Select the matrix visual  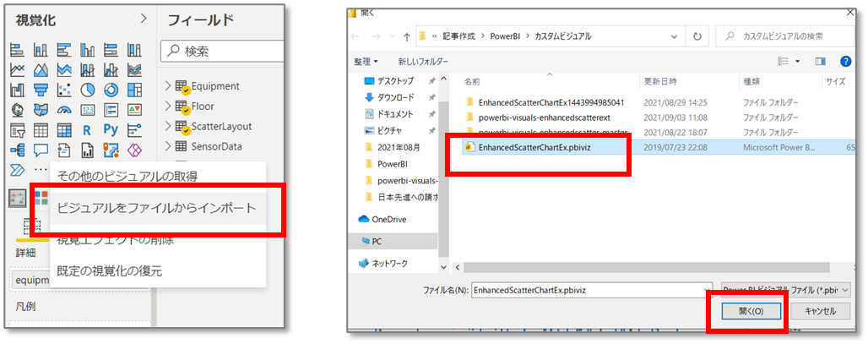64,129
